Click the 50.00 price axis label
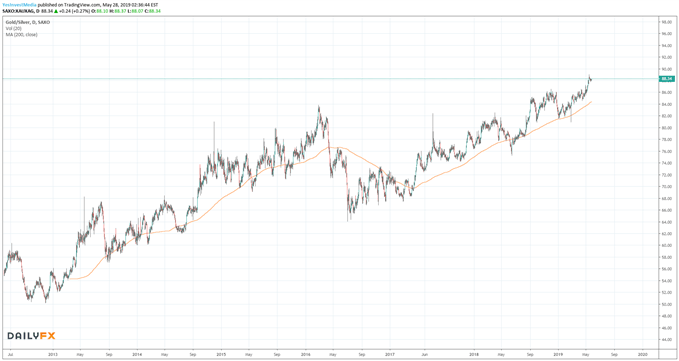The image size is (679, 361). 666,304
